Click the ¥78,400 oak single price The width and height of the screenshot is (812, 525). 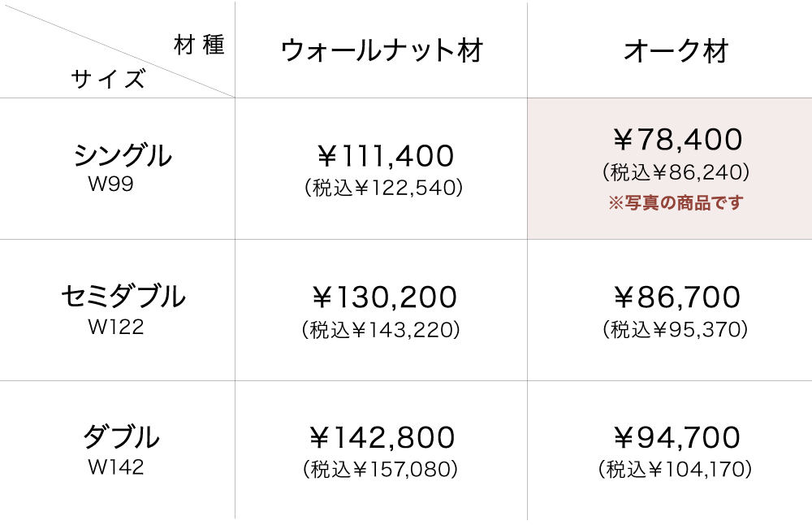[677, 141]
